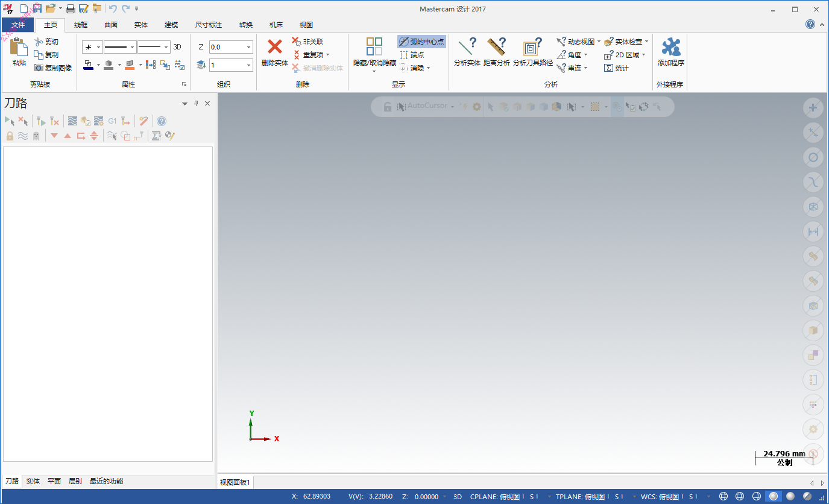This screenshot has height=504, width=829.
Task: Click the print icon in quick access toolbar
Action: pos(71,8)
